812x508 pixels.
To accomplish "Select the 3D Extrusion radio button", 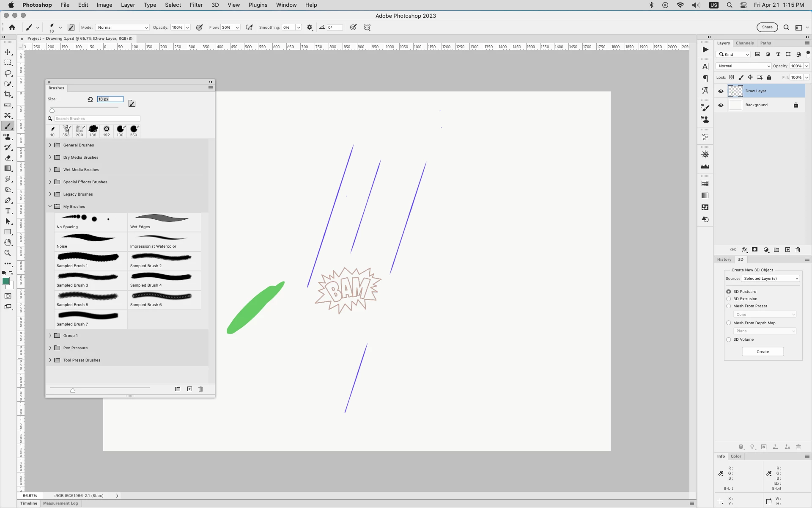I will coord(728,299).
